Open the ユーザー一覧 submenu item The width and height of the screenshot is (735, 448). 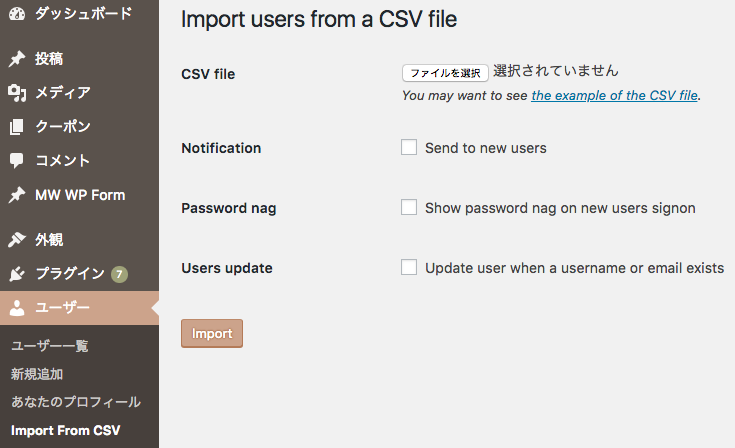point(50,346)
